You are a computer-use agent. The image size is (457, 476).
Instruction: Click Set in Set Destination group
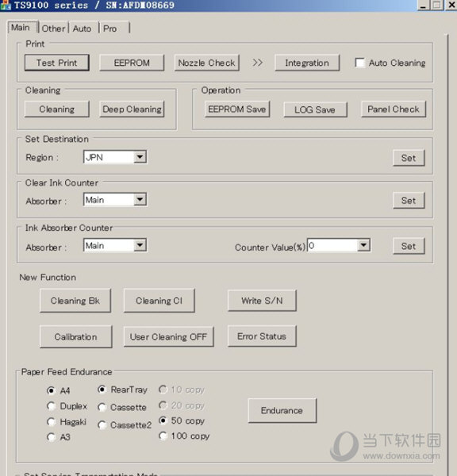409,158
